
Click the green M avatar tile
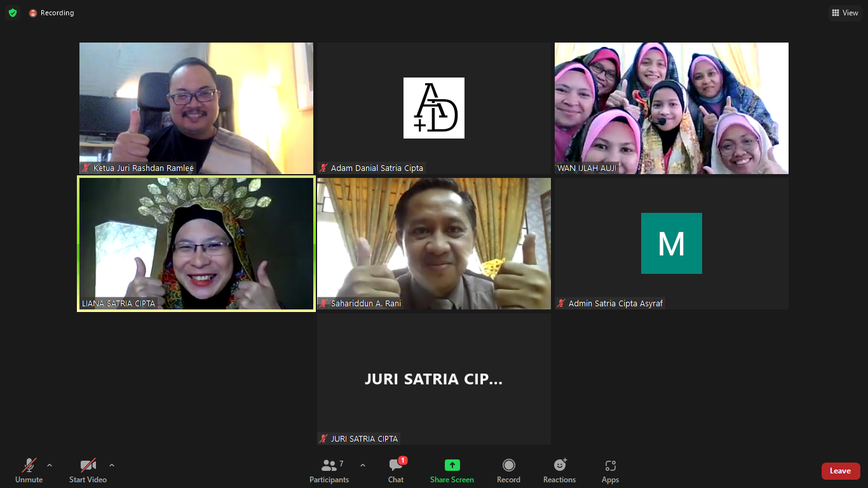pyautogui.click(x=671, y=243)
